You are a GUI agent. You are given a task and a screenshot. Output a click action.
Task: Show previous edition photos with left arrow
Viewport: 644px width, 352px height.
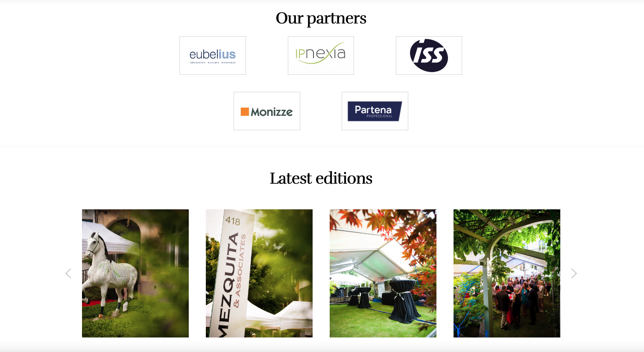click(68, 273)
